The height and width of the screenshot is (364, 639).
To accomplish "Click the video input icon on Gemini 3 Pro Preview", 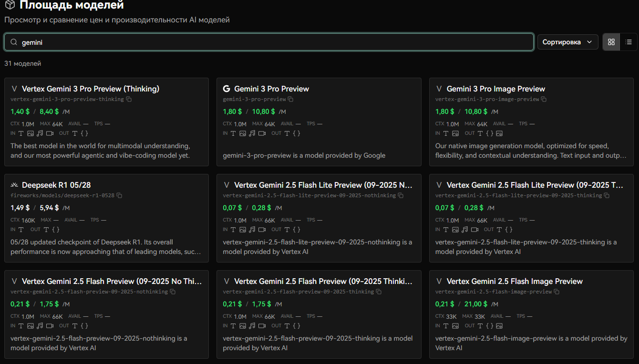I will point(262,133).
